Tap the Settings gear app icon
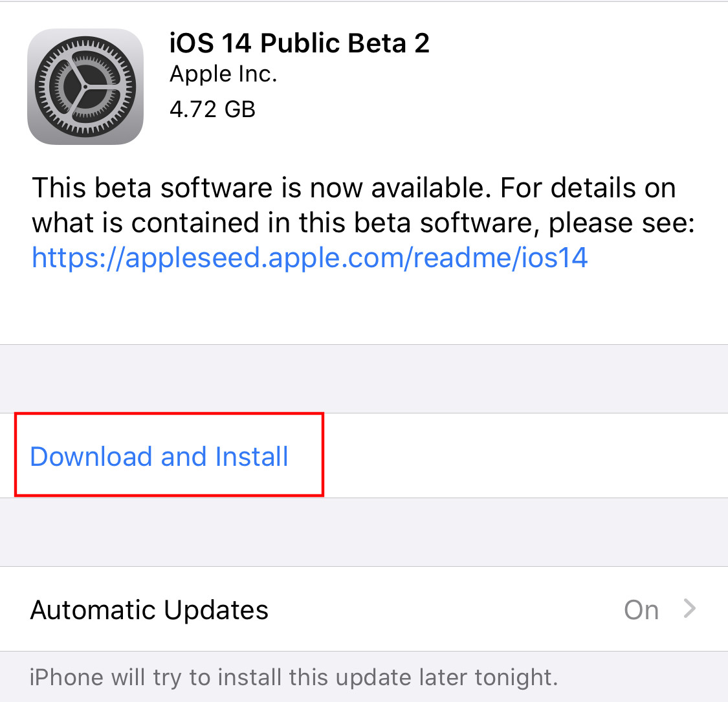728x702 pixels. click(85, 87)
